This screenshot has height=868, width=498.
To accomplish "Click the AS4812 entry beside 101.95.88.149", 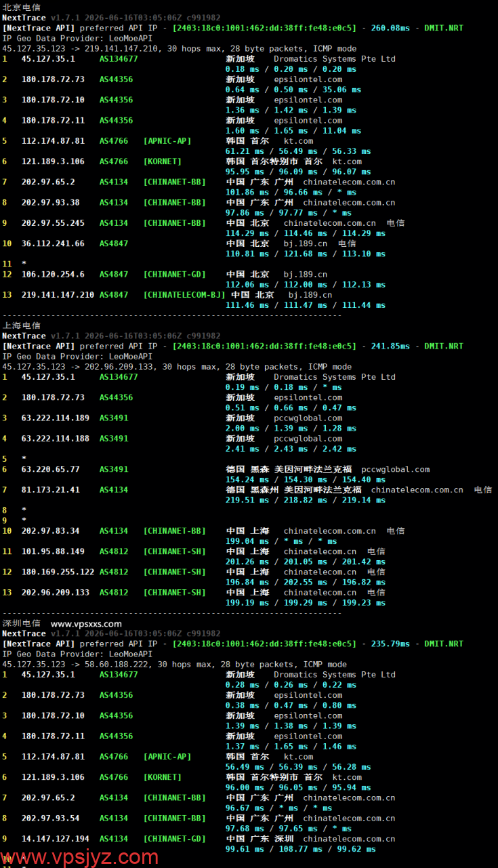I will [x=114, y=551].
